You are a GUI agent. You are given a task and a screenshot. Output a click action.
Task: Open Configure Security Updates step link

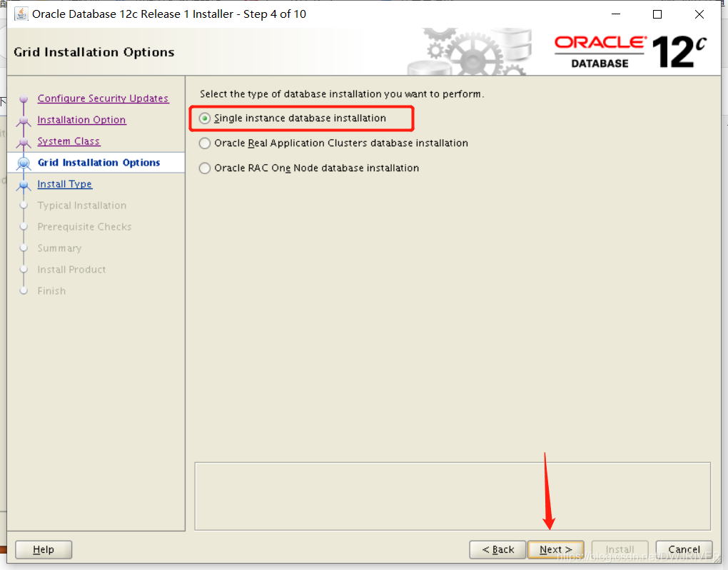click(103, 98)
